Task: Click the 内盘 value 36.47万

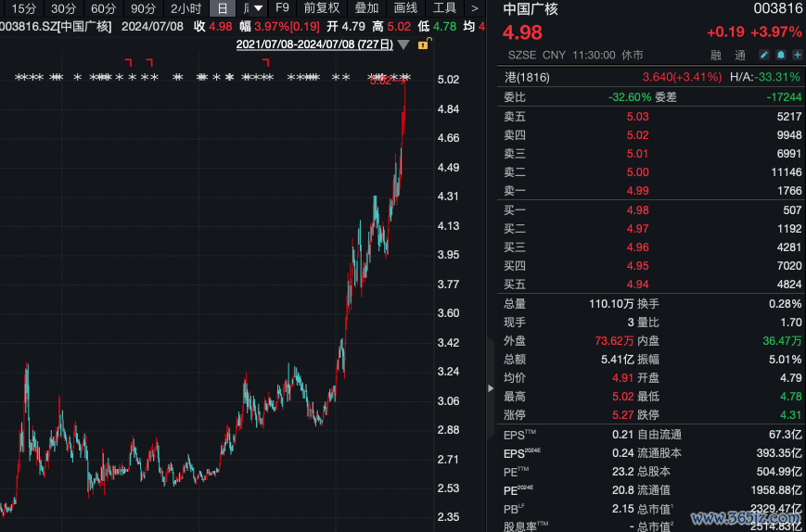Action: (783, 341)
